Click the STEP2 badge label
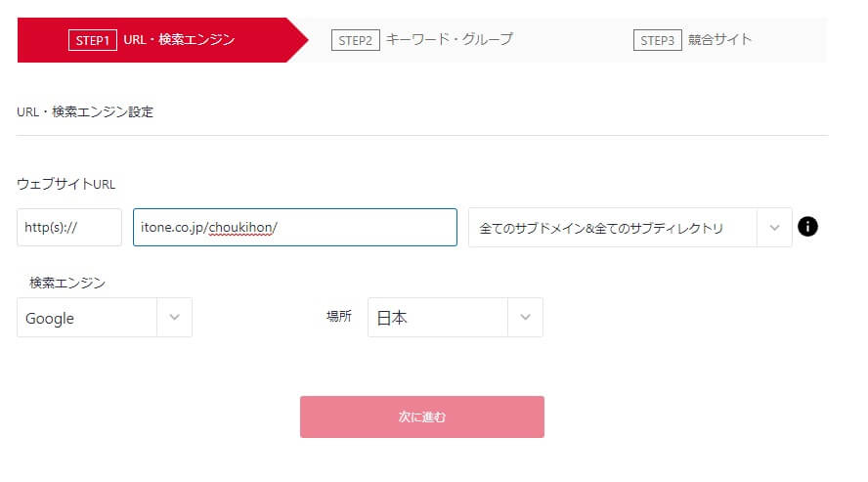This screenshot has width=868, height=482. click(x=356, y=40)
